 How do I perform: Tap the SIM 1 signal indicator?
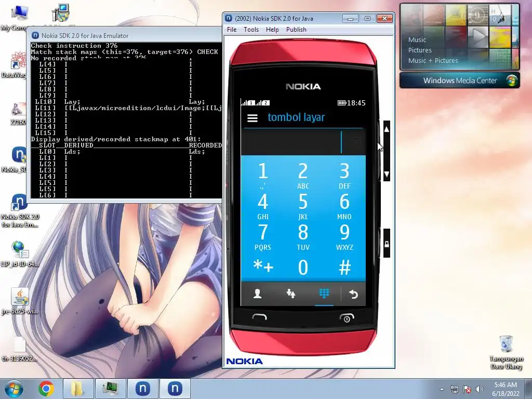(248, 102)
